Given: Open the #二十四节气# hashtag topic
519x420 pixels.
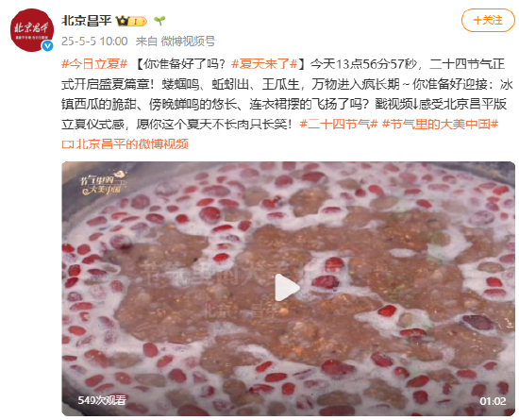Looking at the screenshot, I should (x=339, y=125).
